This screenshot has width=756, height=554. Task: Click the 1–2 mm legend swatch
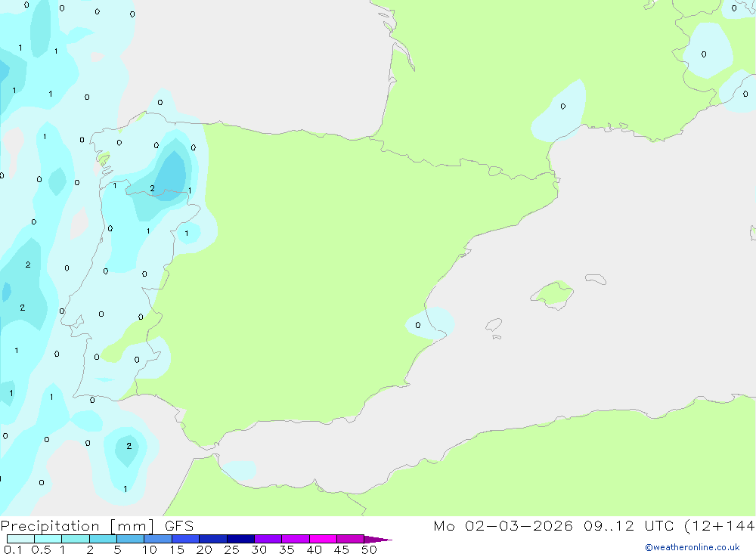click(76, 539)
